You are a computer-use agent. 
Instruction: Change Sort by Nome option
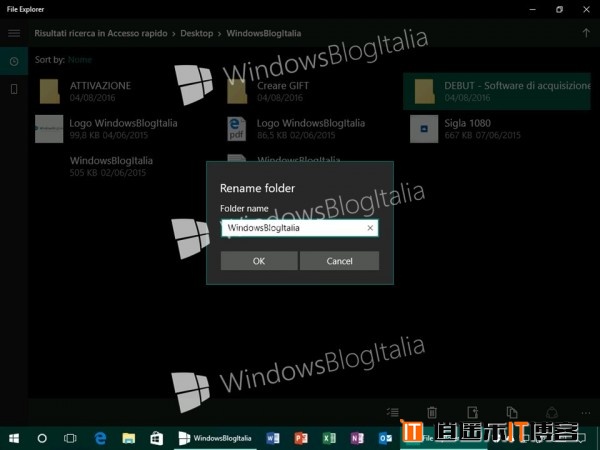coord(80,60)
